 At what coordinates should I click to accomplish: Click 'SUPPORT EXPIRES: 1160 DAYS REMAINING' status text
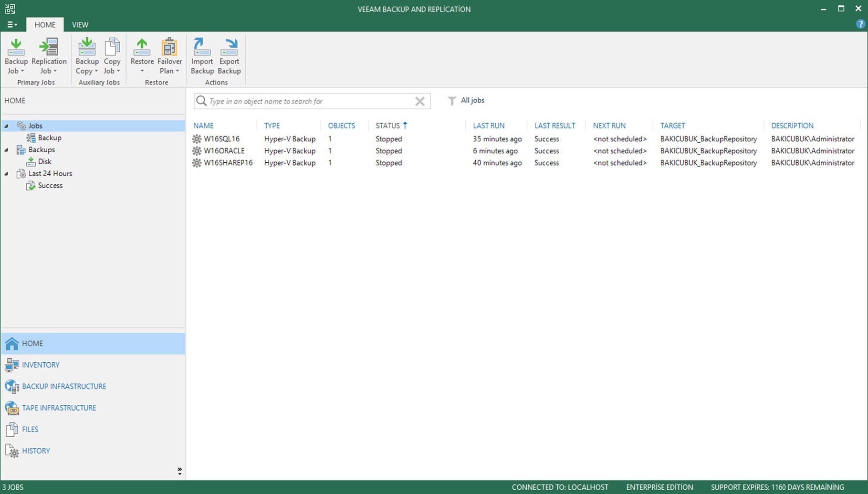point(777,487)
